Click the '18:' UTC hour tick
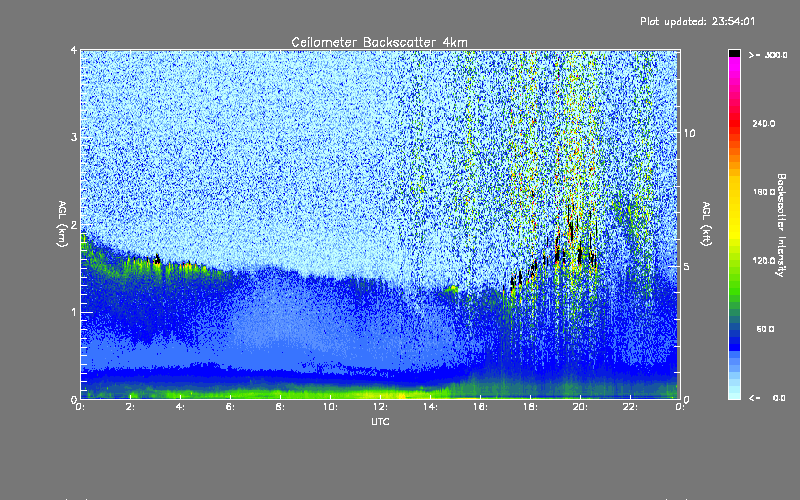 point(530,407)
